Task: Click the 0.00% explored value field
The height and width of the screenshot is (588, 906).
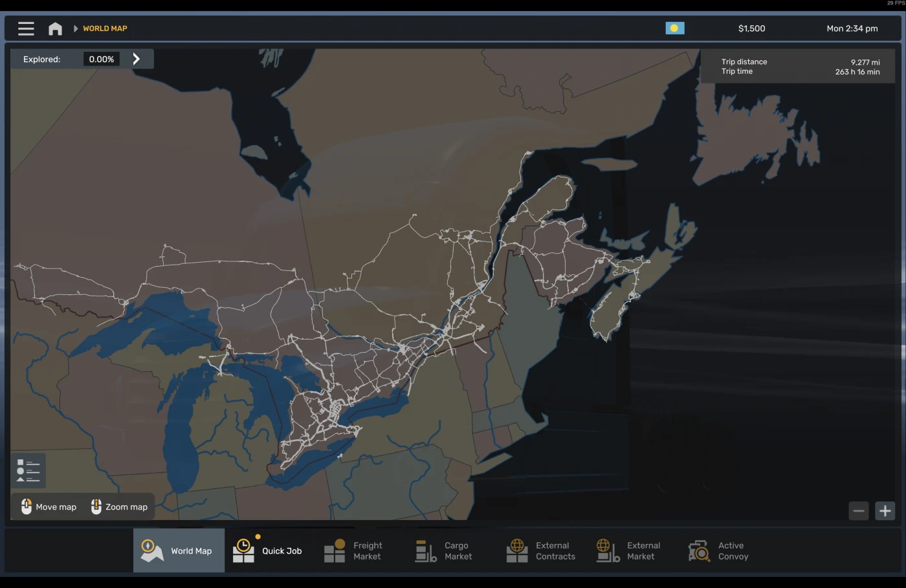Action: pos(101,58)
